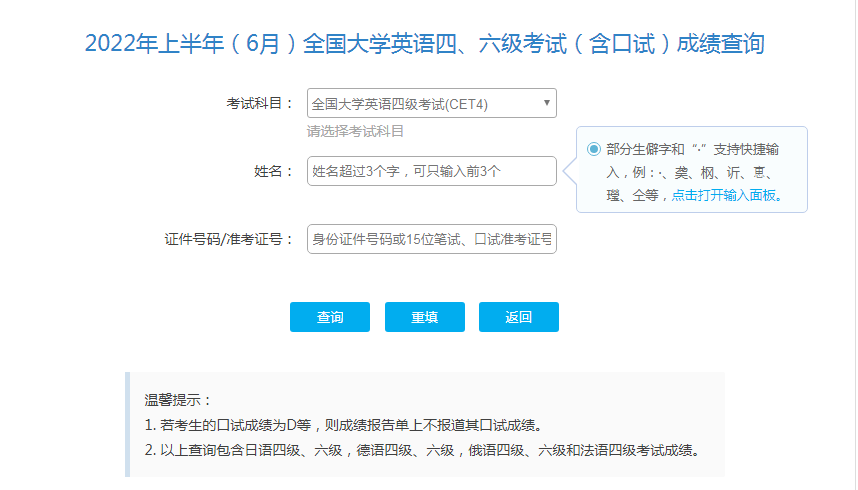The height and width of the screenshot is (490, 858).
Task: Click the blue left bar of tips box
Action: (127, 424)
